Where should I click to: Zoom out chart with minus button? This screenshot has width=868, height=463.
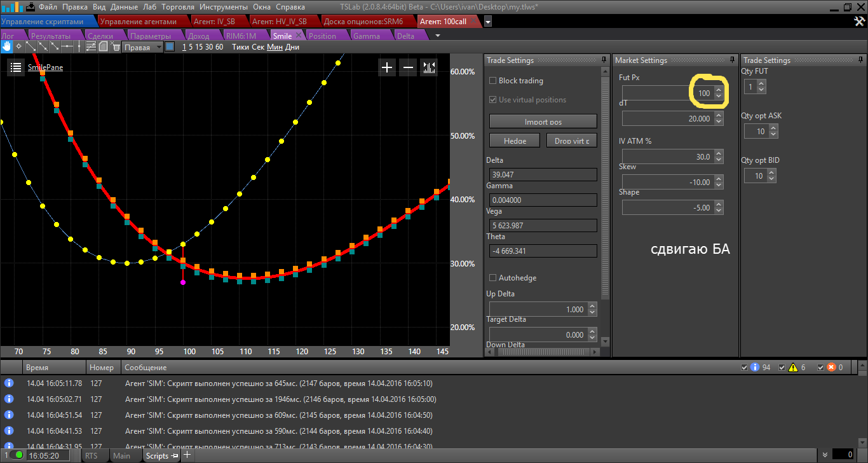point(409,67)
